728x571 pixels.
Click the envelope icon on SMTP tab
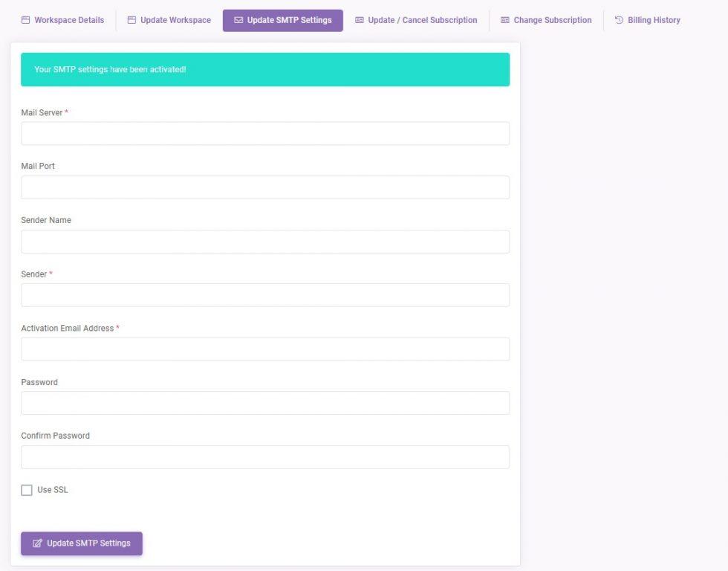click(238, 20)
